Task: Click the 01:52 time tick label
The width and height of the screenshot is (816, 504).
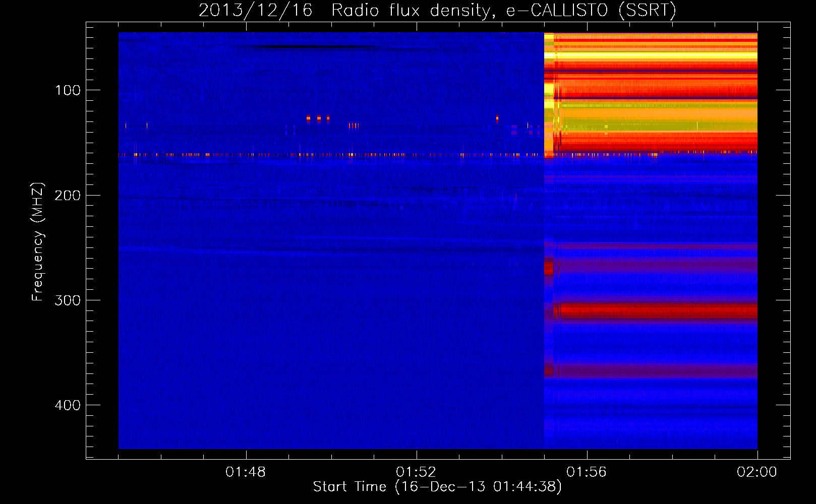Action: pyautogui.click(x=416, y=472)
